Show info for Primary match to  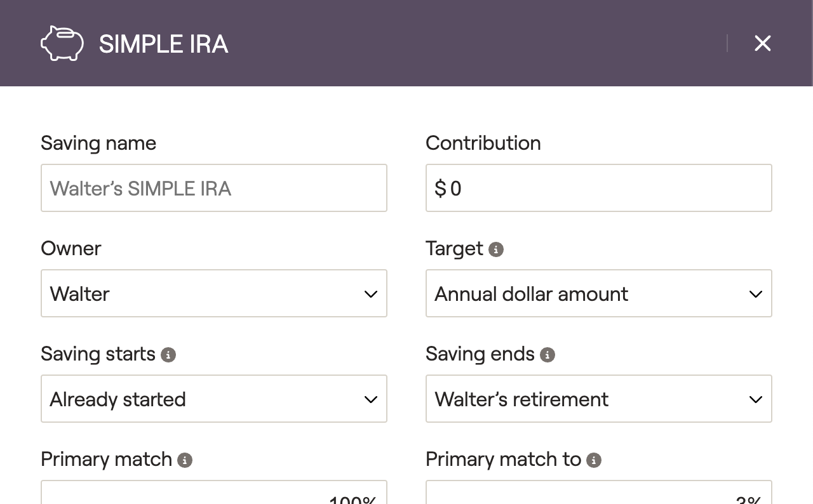click(x=594, y=460)
